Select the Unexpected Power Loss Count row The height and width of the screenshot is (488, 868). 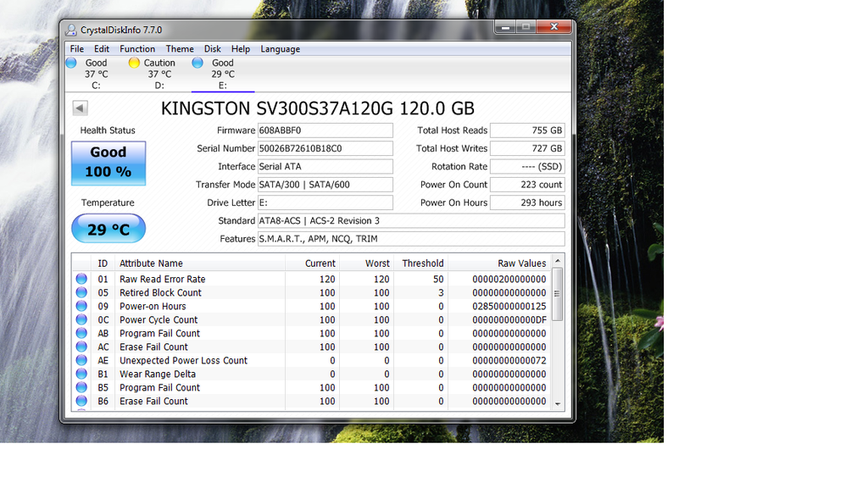tap(312, 360)
